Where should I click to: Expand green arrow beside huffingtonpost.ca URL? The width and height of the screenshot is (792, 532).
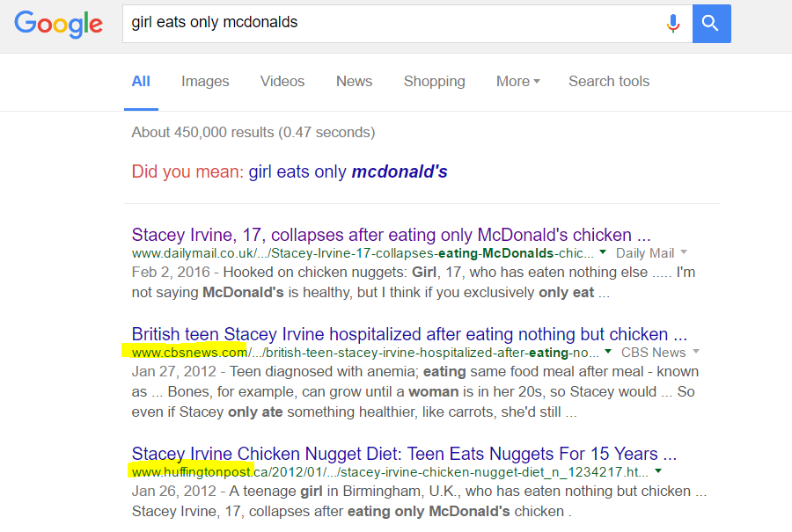tap(658, 471)
